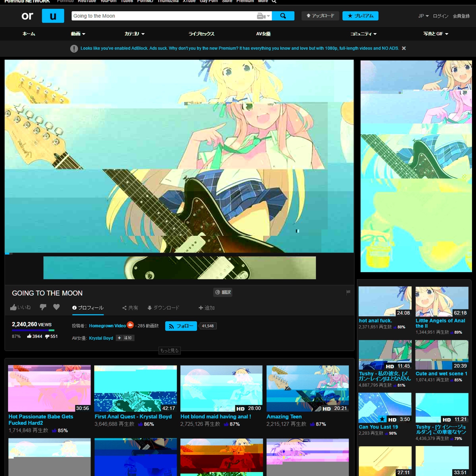Open the thumbnail with 30:56 duration
Screen dimensions: 476x476
click(49, 388)
